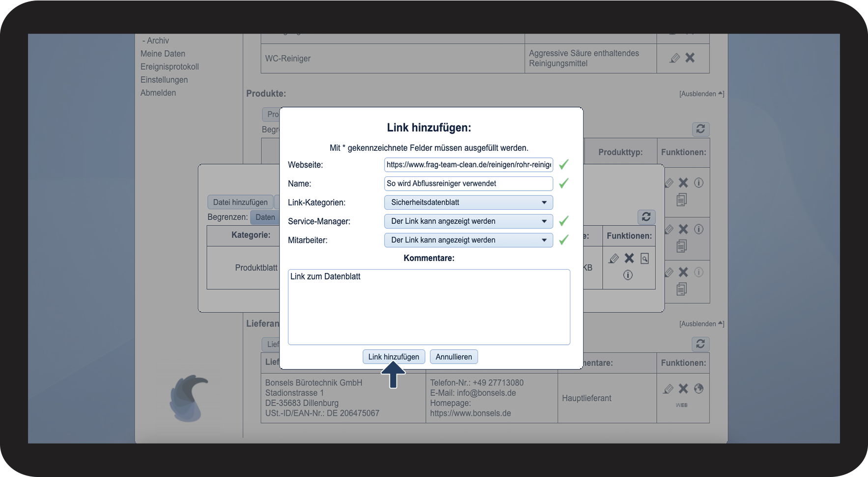Go to Meine Daten in the sidebar
The image size is (868, 477).
coord(163,54)
